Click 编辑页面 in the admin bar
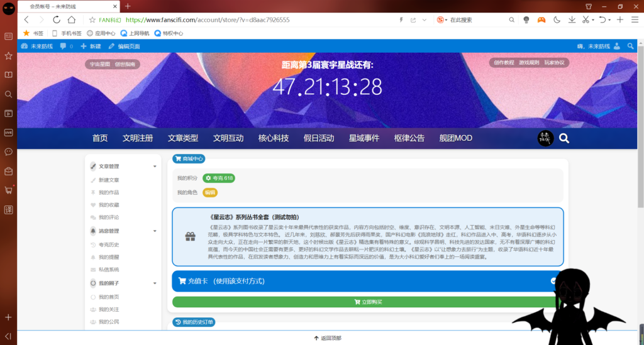The image size is (644, 345). (124, 47)
